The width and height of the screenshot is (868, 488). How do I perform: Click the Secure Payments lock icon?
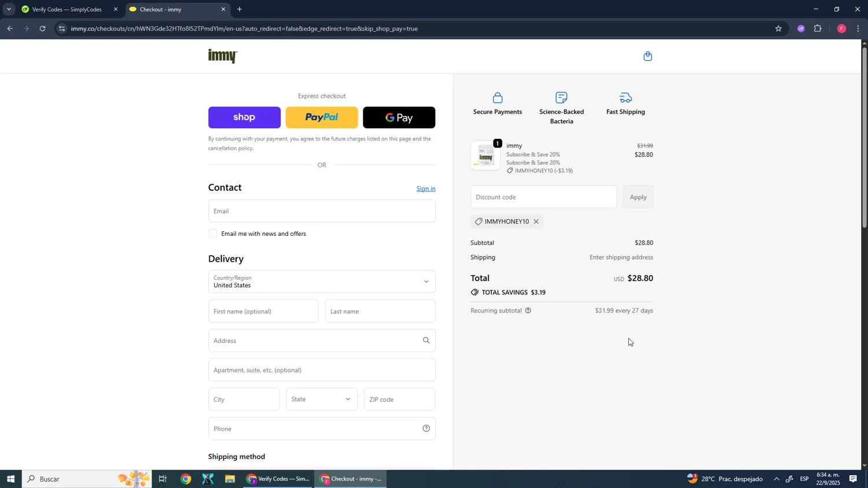[498, 98]
